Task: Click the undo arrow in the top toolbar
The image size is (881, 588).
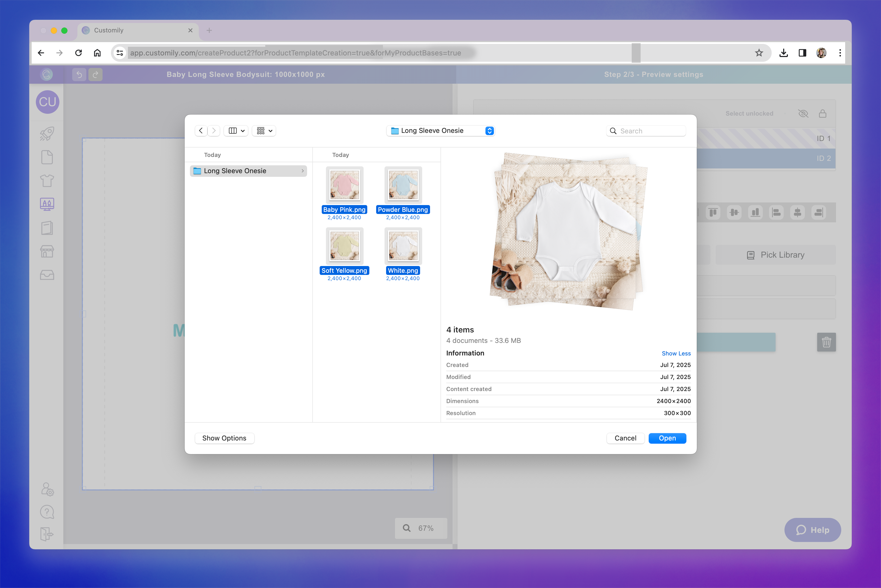Action: click(79, 74)
